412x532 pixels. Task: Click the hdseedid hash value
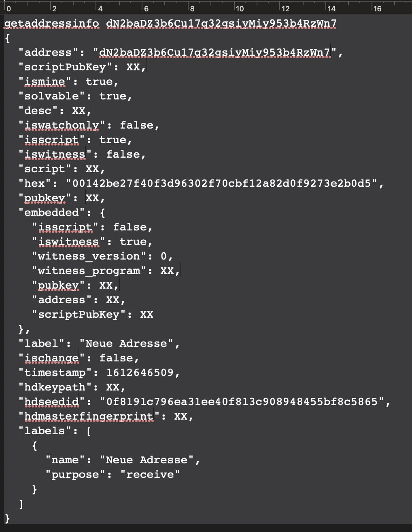(242, 402)
